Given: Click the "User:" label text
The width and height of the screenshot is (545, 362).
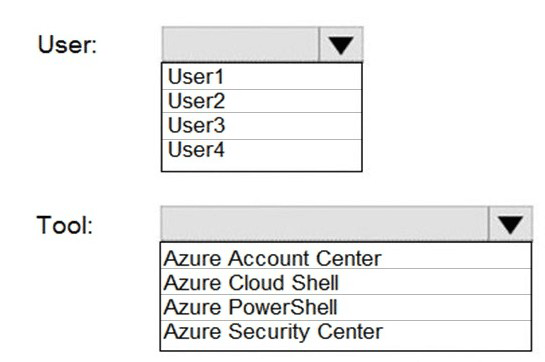Looking at the screenshot, I should click(67, 45).
